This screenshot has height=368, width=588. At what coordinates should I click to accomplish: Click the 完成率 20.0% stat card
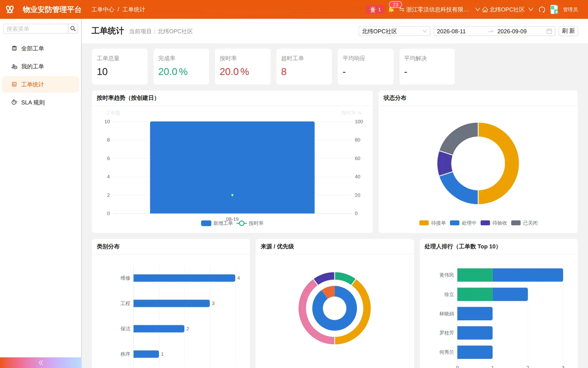pyautogui.click(x=181, y=67)
